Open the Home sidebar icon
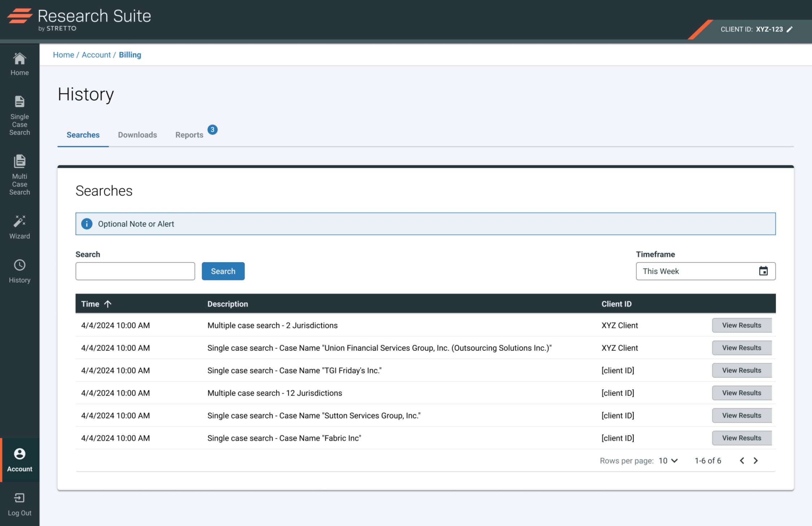 [x=19, y=59]
